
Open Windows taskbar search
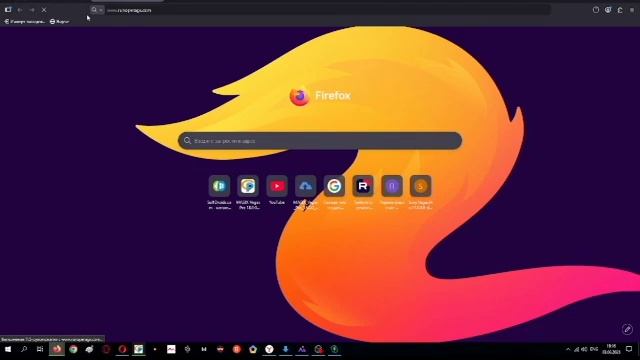[x=24, y=349]
